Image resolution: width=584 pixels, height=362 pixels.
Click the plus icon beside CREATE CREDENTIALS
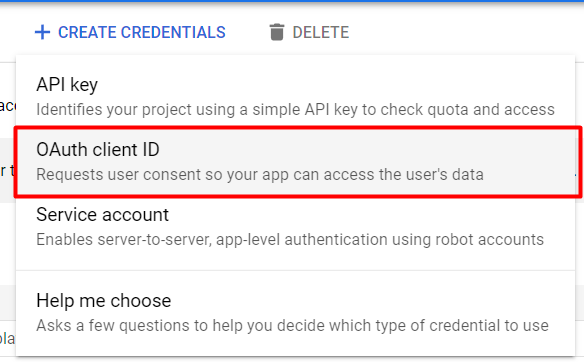[42, 32]
